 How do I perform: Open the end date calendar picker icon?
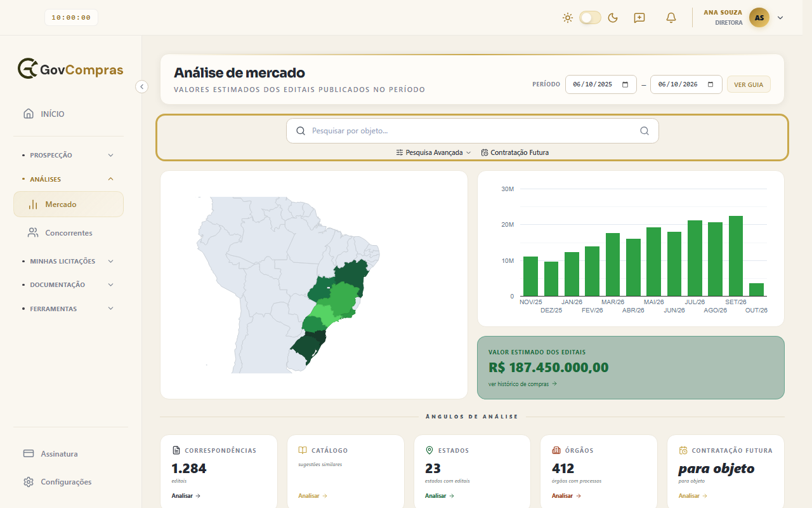(x=710, y=84)
